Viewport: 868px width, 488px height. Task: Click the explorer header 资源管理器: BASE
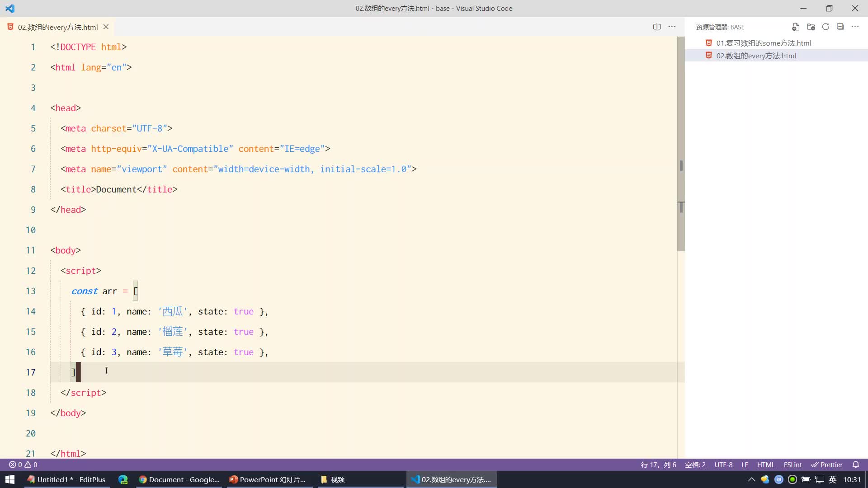pos(720,27)
